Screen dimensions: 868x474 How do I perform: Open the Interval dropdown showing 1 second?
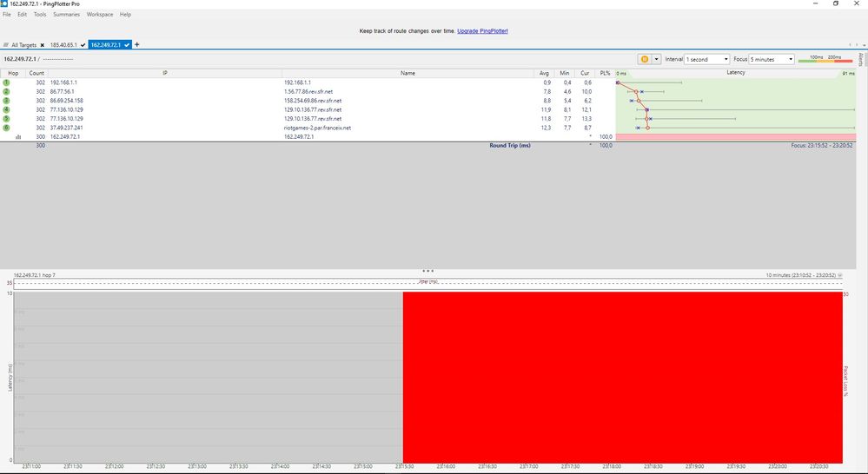click(707, 59)
